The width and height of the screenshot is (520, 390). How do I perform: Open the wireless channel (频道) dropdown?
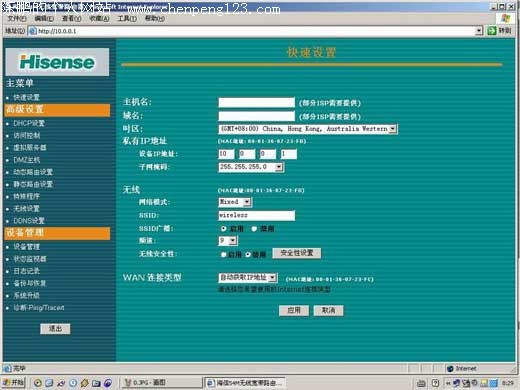(x=233, y=240)
